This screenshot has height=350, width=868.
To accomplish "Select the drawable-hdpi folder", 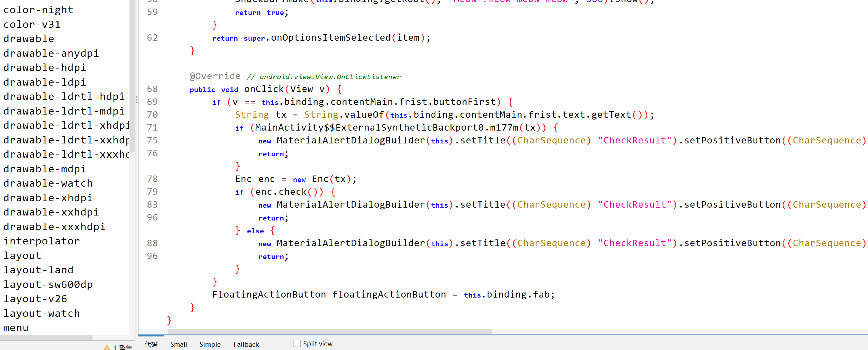I will tap(45, 67).
